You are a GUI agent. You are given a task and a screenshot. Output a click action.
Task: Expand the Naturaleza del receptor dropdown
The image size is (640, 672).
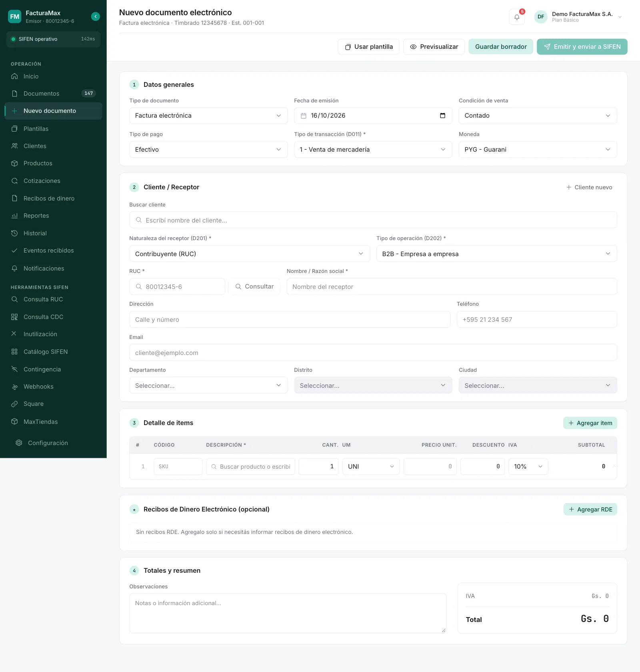[x=250, y=254]
